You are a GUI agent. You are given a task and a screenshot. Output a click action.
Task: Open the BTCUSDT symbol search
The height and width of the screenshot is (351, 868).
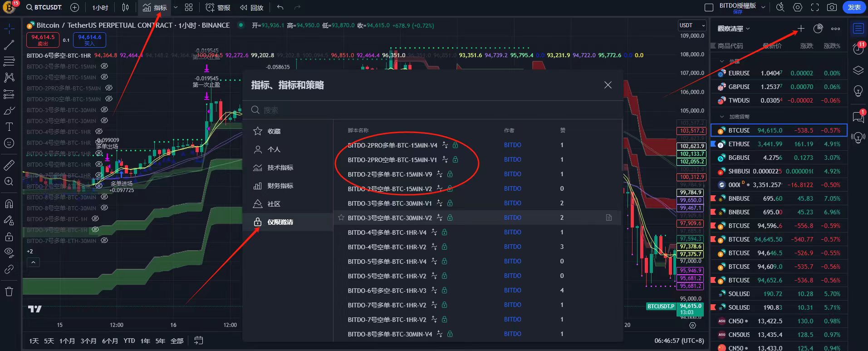click(x=44, y=7)
